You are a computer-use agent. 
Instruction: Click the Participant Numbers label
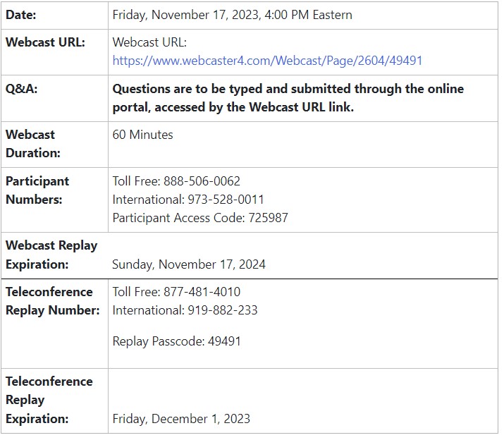pos(37,190)
